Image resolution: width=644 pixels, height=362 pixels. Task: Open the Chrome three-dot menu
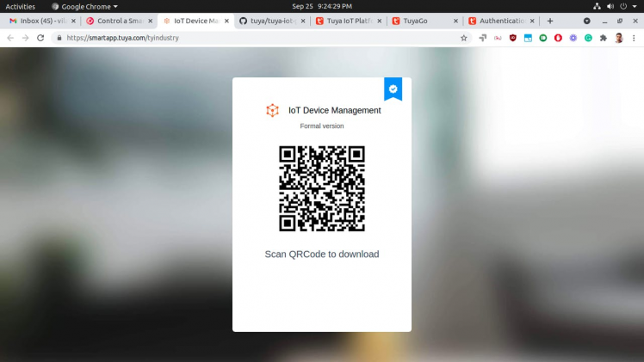pos(634,38)
